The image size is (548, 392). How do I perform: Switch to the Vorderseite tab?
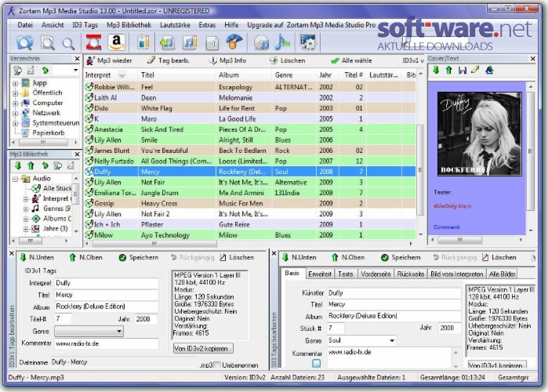376,274
